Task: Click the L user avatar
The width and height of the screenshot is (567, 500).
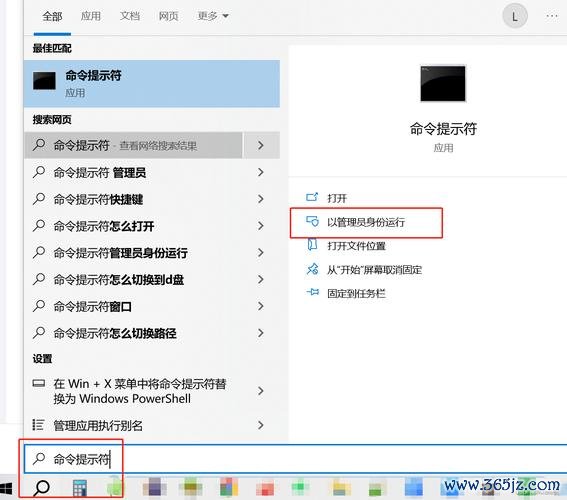Action: pyautogui.click(x=515, y=16)
